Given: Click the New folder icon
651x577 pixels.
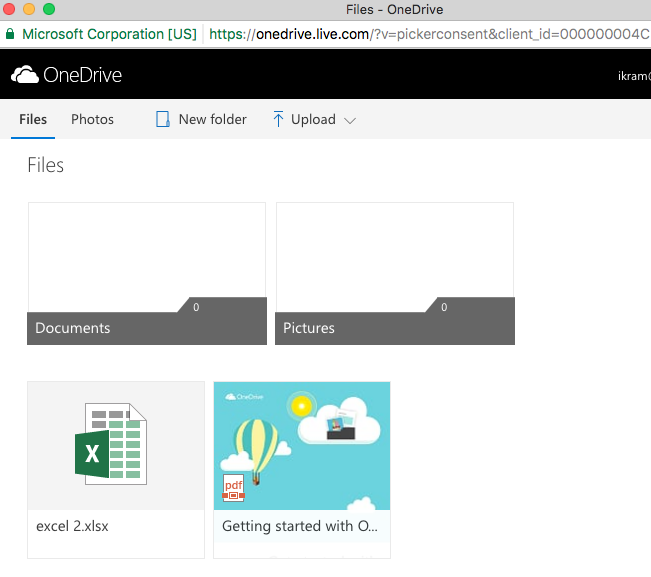Looking at the screenshot, I should (x=163, y=120).
